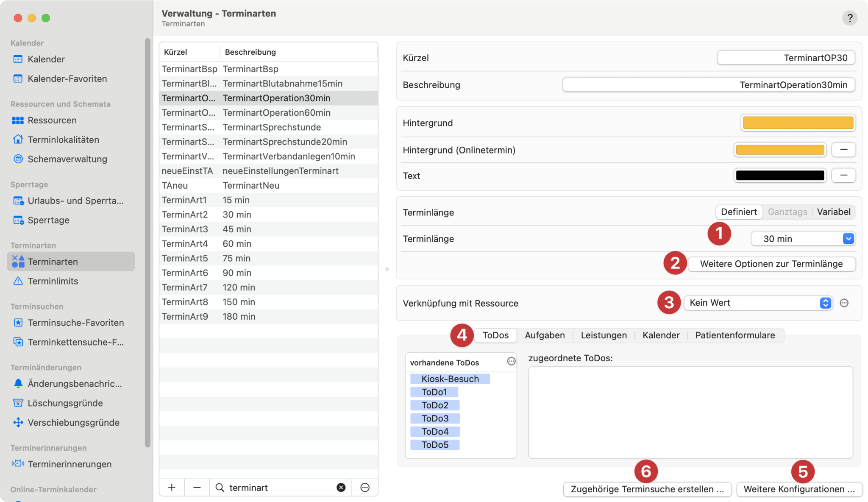Select row neueEinstellungenTerminart

point(269,171)
